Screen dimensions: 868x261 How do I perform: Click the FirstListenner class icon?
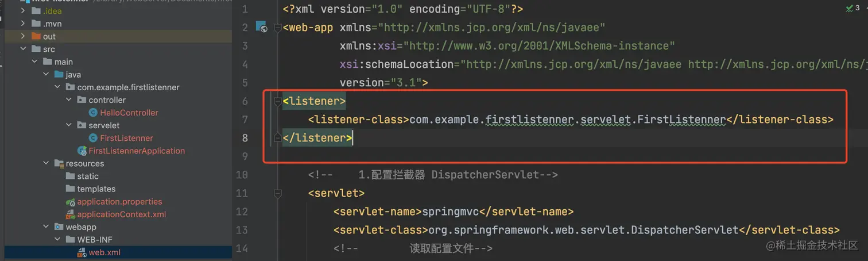(94, 138)
